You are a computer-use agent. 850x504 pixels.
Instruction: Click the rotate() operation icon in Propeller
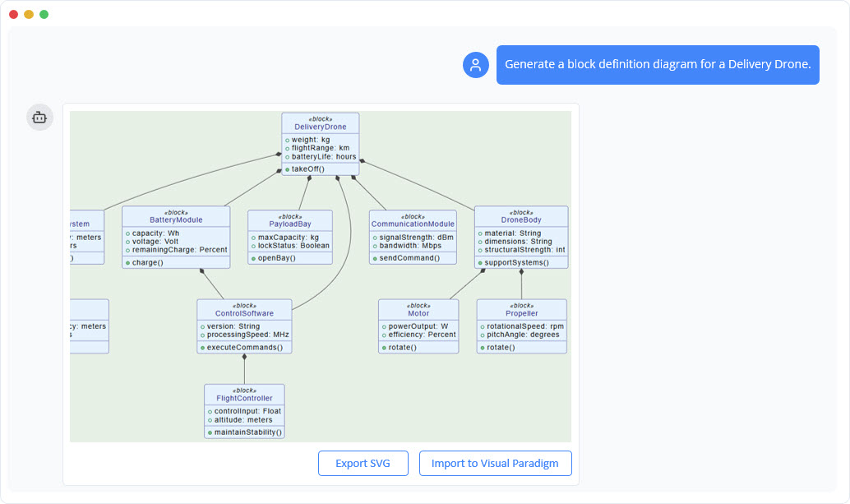(x=481, y=346)
